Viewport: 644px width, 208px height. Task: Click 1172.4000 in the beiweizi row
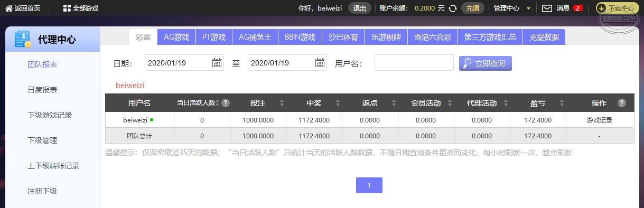click(x=314, y=120)
